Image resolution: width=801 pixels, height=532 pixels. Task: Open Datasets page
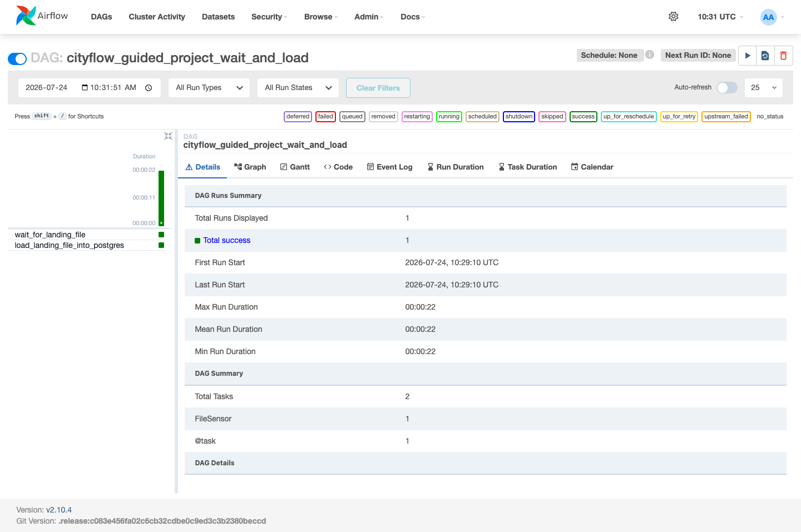point(218,17)
